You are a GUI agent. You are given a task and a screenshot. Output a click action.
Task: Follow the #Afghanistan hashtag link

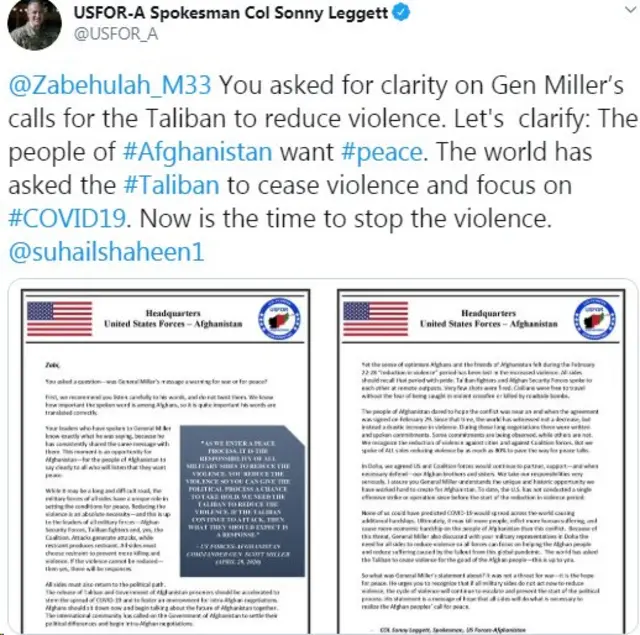tap(198, 152)
